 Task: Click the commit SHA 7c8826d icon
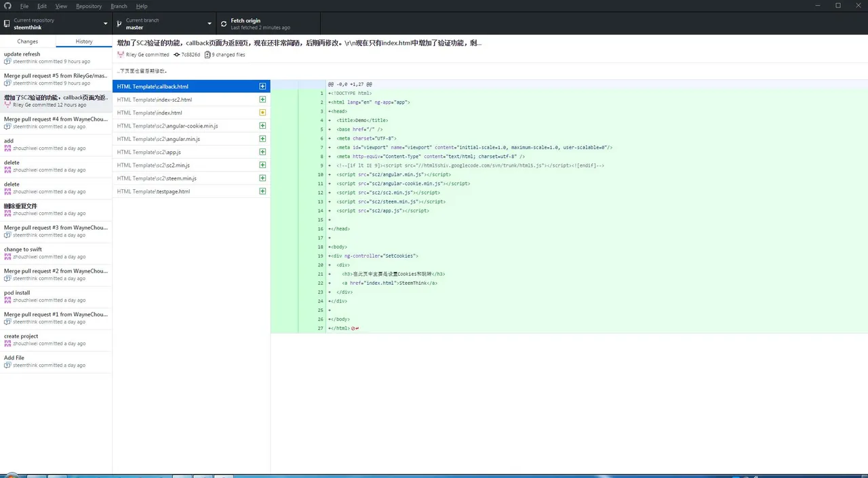click(177, 54)
